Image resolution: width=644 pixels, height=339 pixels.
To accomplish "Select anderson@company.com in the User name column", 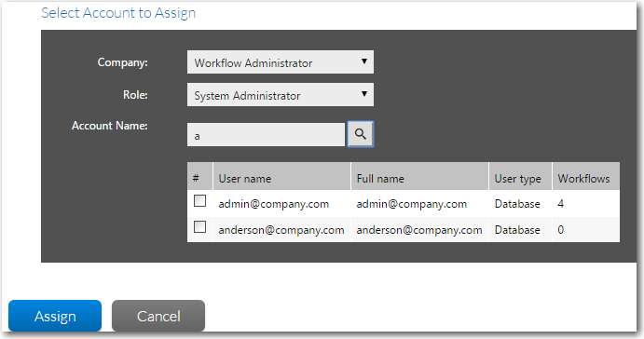I will [x=281, y=230].
